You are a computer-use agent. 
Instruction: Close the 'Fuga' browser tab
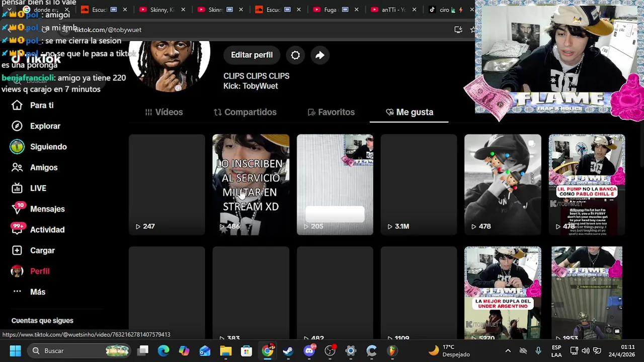pos(357,10)
